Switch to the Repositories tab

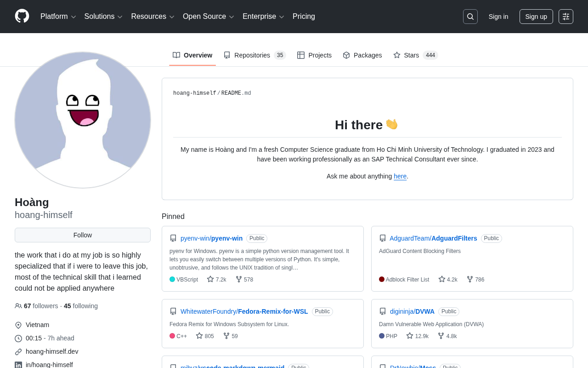click(x=254, y=55)
